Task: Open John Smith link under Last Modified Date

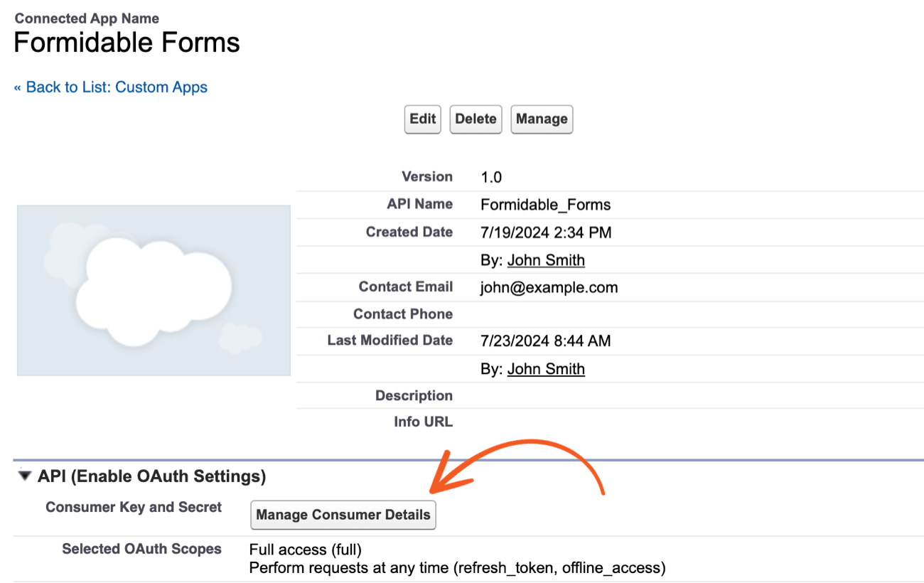Action: 546,369
